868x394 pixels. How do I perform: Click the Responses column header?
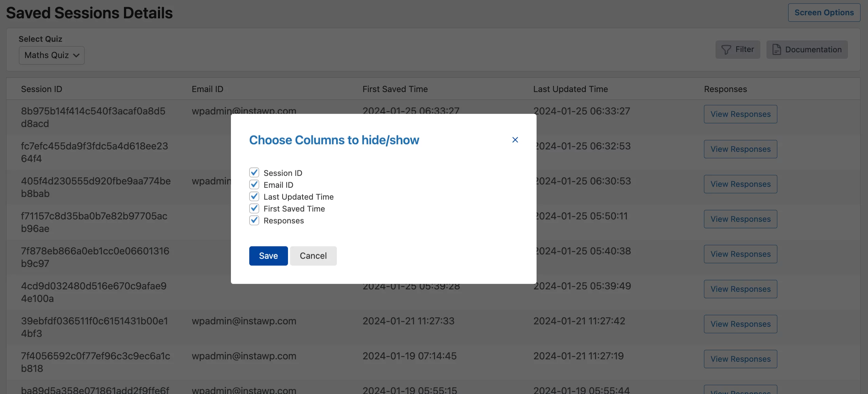(x=725, y=89)
